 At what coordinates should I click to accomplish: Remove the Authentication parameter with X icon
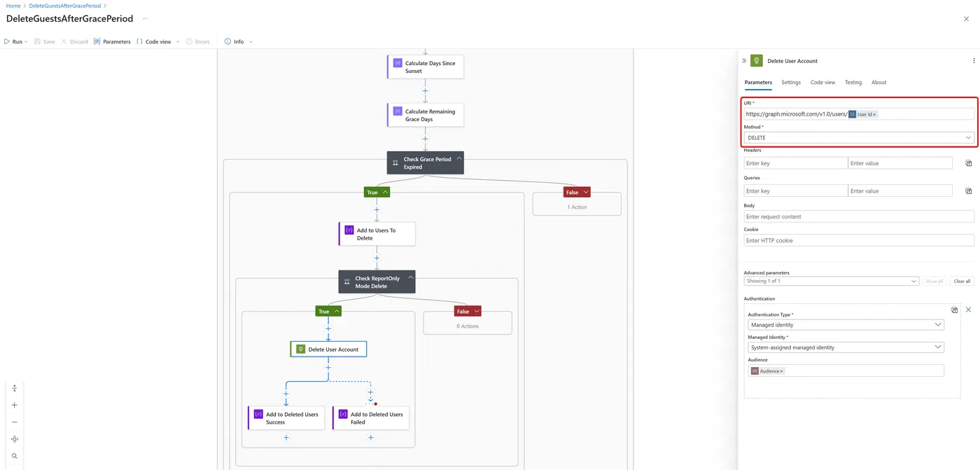[x=969, y=310]
